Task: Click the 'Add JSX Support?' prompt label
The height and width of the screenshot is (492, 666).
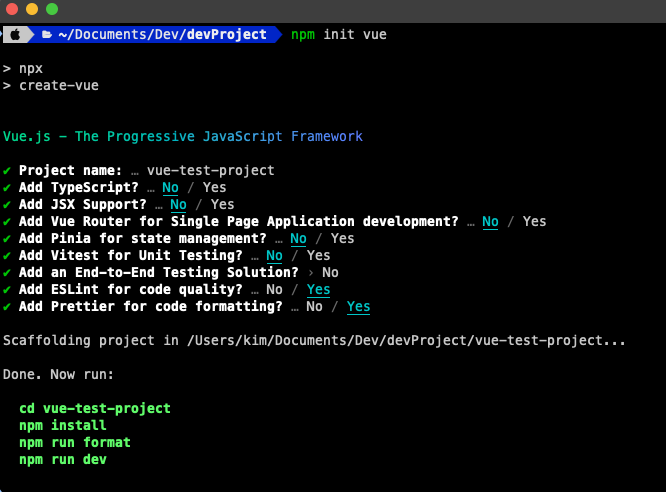Action: coord(82,204)
